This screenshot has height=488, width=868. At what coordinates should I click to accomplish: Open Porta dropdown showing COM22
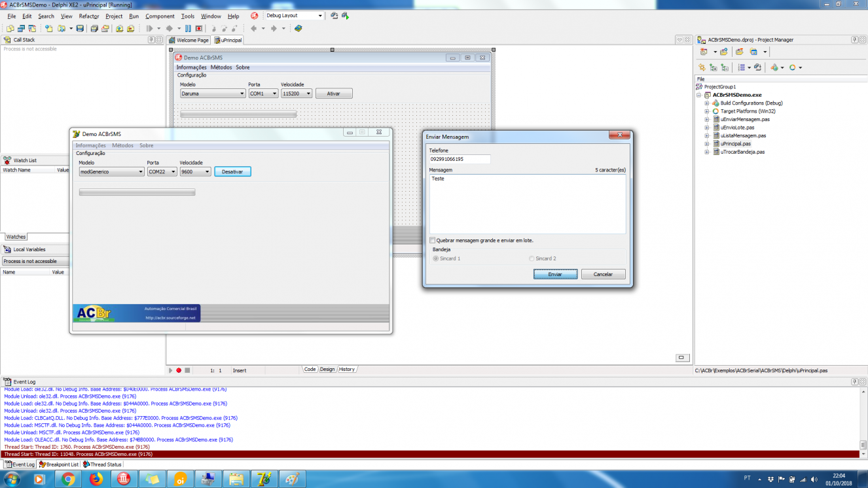coord(162,172)
